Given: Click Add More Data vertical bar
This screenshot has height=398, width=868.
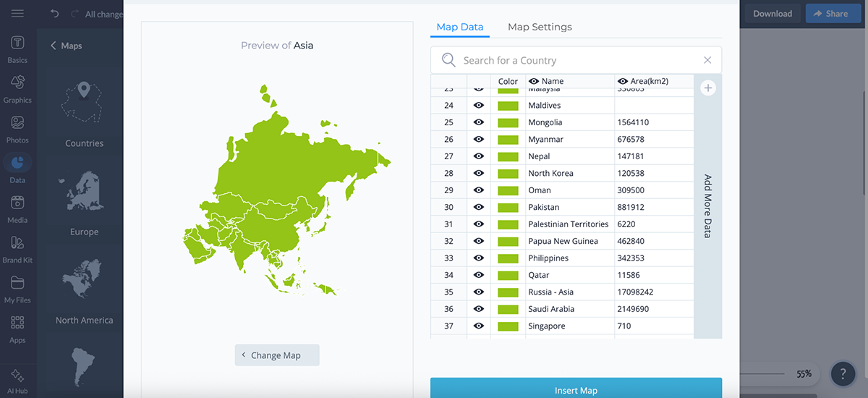Looking at the screenshot, I should 708,206.
